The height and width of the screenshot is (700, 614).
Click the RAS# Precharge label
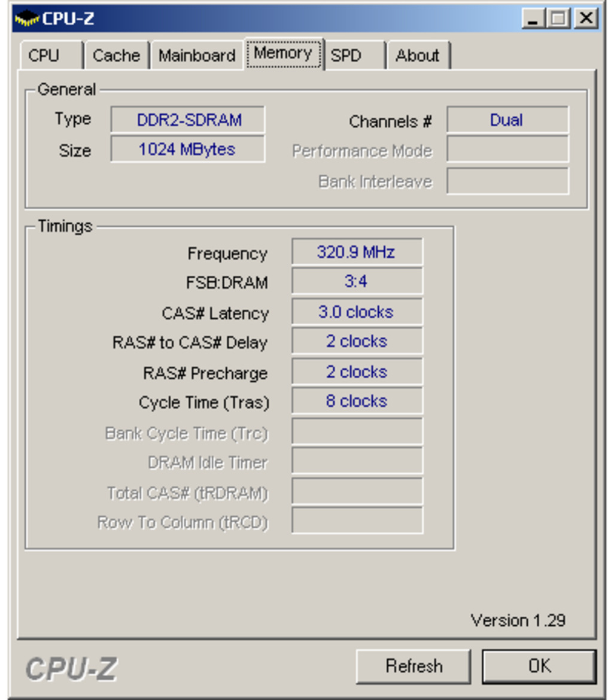pyautogui.click(x=205, y=373)
